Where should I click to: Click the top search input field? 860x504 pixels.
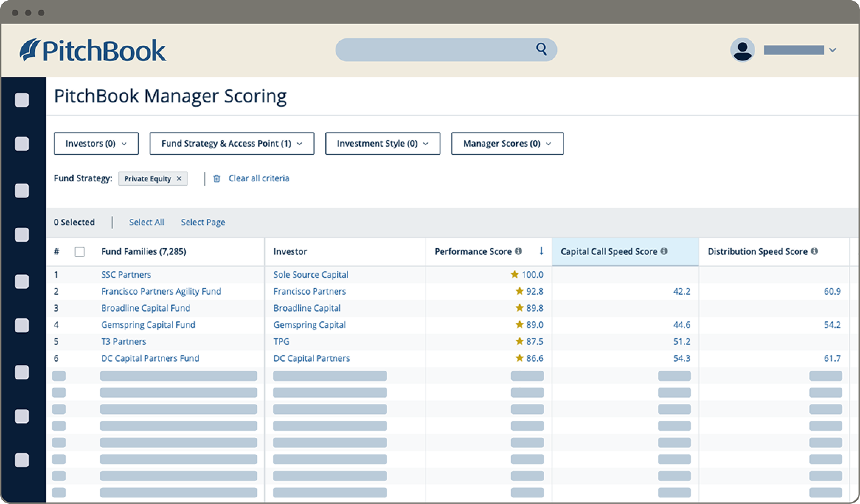pyautogui.click(x=446, y=50)
